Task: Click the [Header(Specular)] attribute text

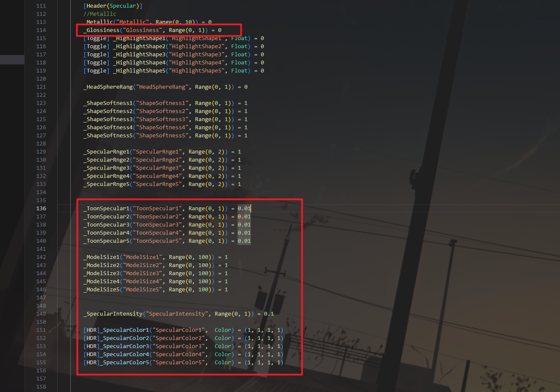Action: [x=113, y=6]
